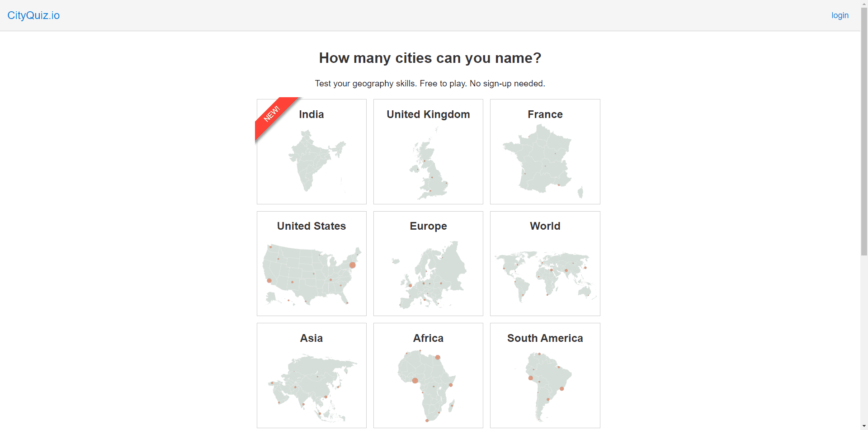Start the United States map quiz
868x430 pixels.
[x=311, y=274]
